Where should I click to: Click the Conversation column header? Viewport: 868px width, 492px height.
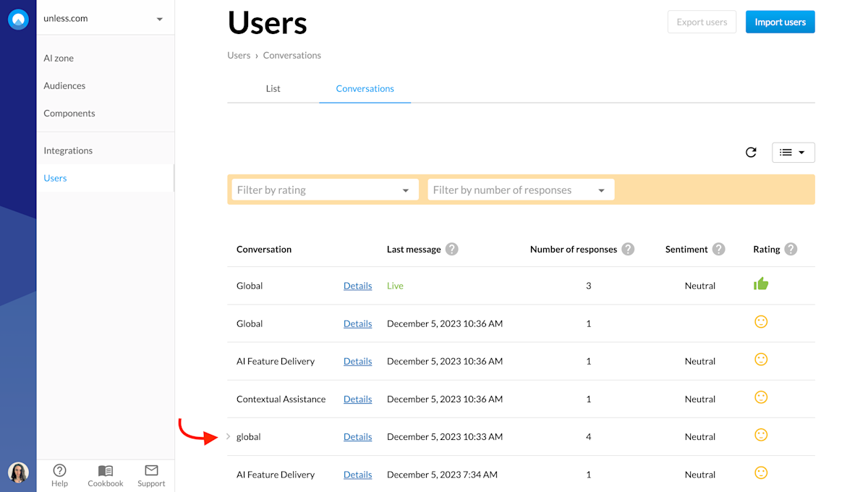(x=264, y=249)
